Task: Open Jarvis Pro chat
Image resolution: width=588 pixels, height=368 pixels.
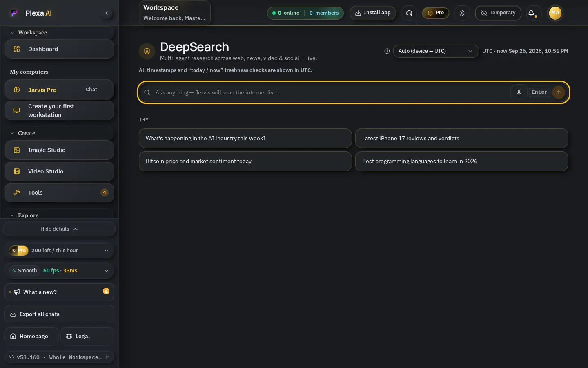Action: click(59, 90)
